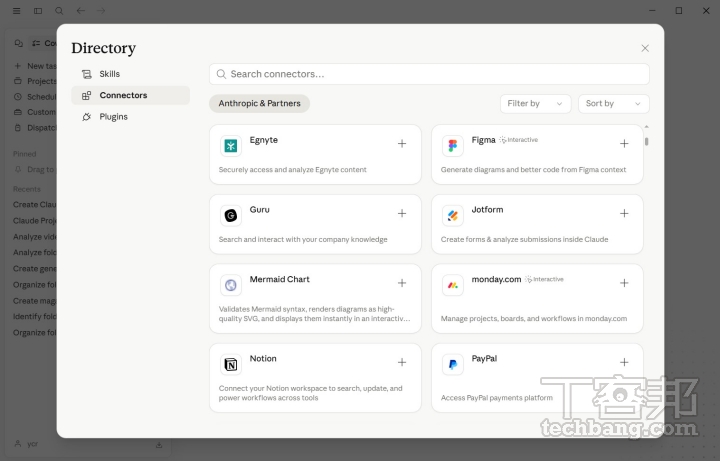Open the Mermaid Chart card title
Screen dimensions: 720x461
[279, 279]
